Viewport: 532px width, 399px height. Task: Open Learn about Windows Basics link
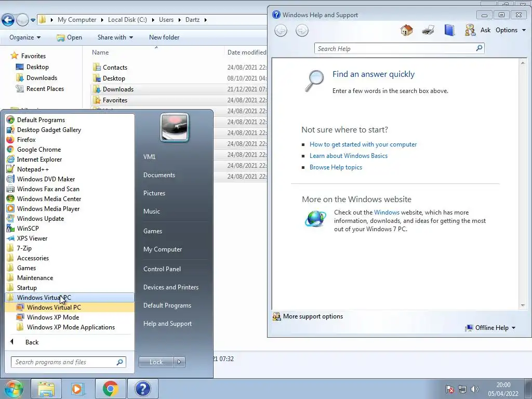pos(349,156)
